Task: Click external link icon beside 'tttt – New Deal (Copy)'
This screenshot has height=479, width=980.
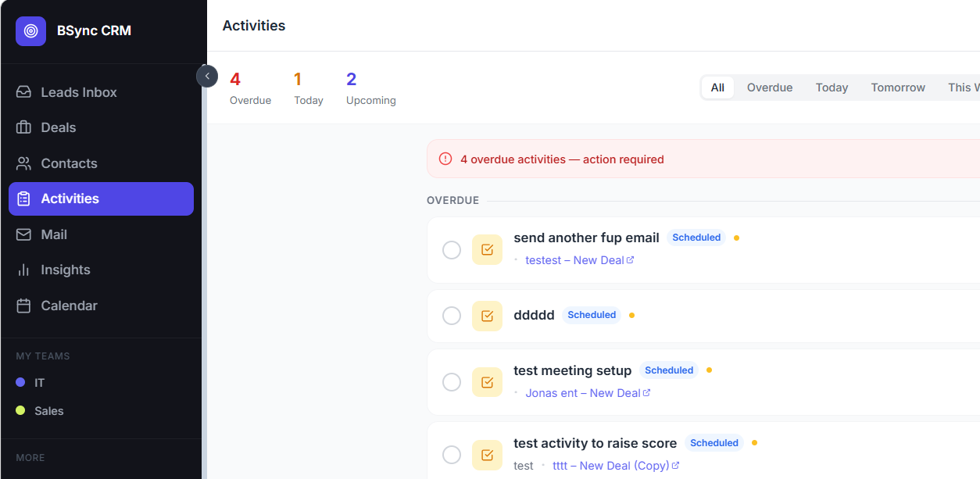Action: [x=676, y=466]
